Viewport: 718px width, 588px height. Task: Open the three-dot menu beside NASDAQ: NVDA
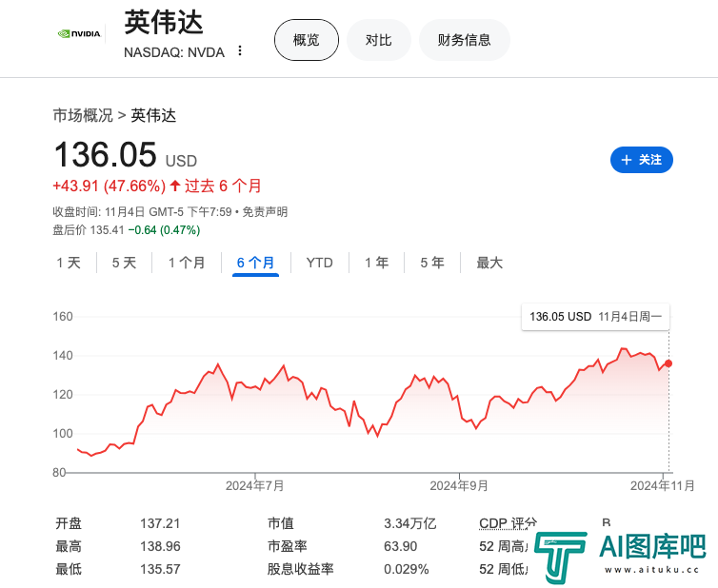tap(240, 50)
